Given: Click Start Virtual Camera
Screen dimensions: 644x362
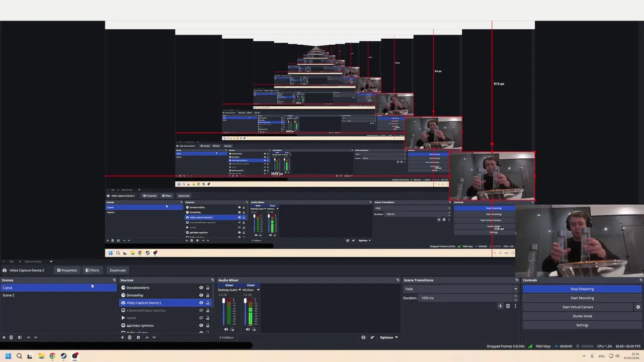Looking at the screenshot, I should [578, 307].
